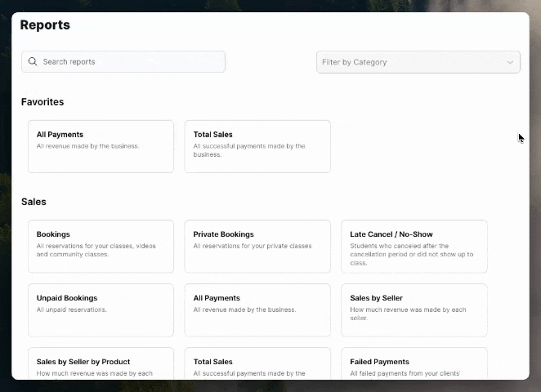This screenshot has height=392, width=541.
Task: Open All Payments card in Favorites
Action: pos(101,146)
